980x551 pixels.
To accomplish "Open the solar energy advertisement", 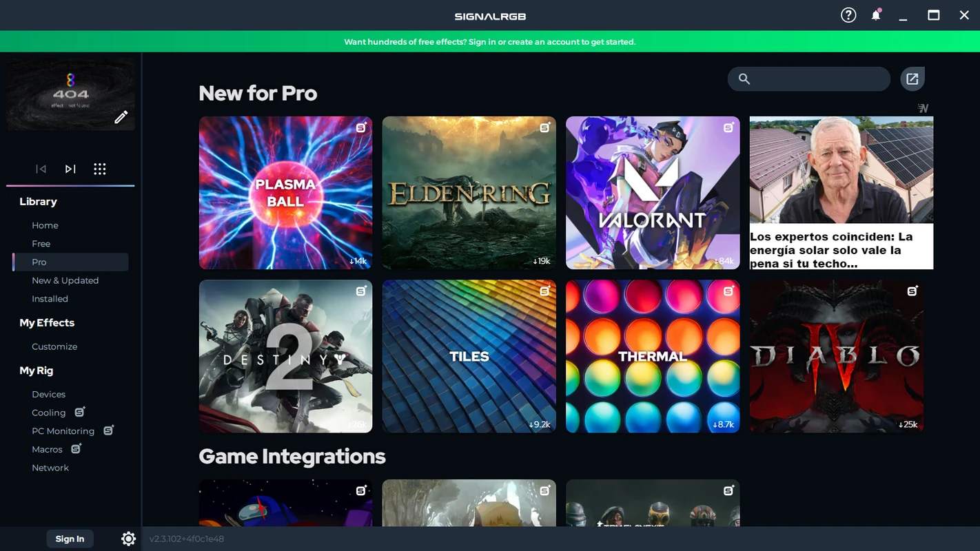I will pyautogui.click(x=841, y=193).
